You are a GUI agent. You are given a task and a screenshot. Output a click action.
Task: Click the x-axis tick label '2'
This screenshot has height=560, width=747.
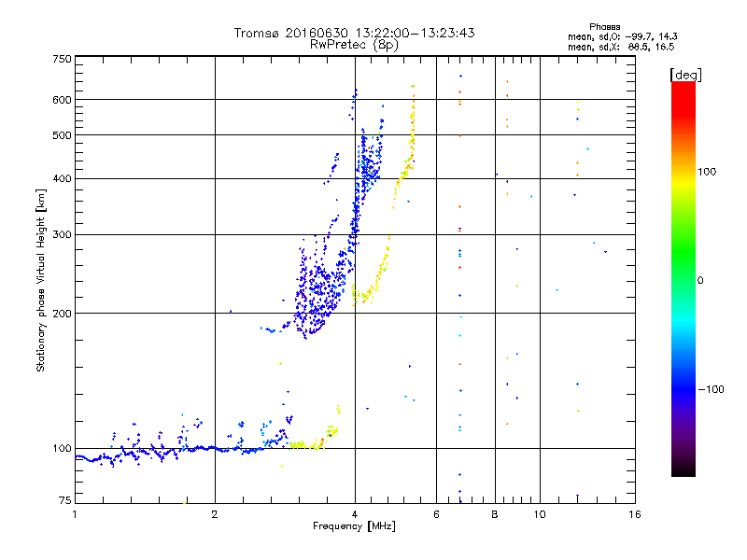(215, 514)
